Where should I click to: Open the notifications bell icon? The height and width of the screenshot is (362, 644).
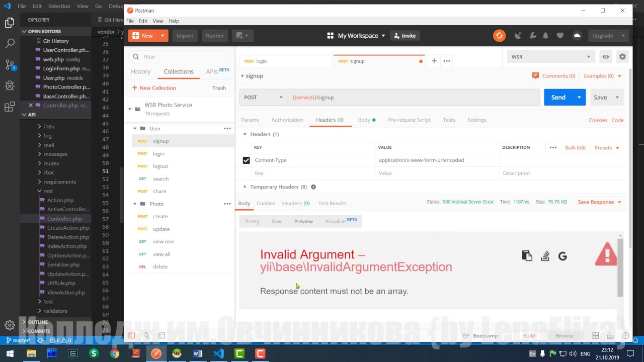tap(546, 36)
